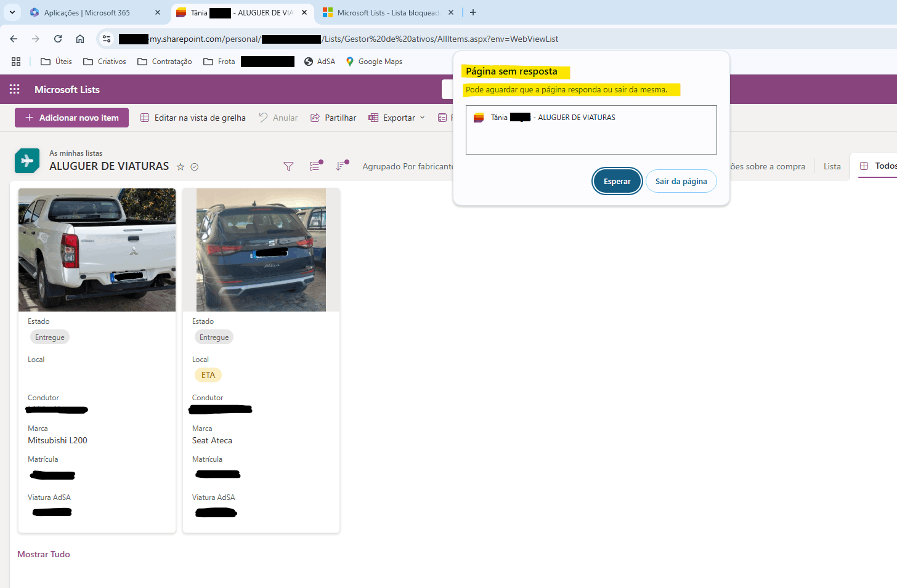The image size is (897, 588).
Task: Click Sair da página button
Action: pyautogui.click(x=681, y=181)
